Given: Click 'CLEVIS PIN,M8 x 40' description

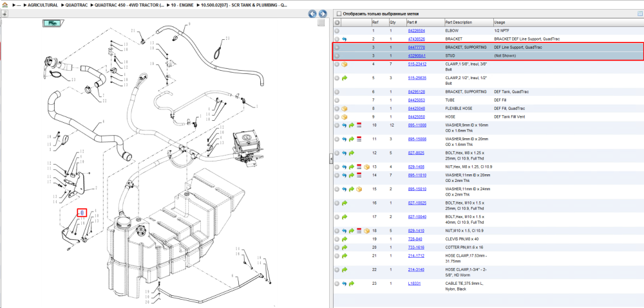Looking at the screenshot, I should (462, 239).
